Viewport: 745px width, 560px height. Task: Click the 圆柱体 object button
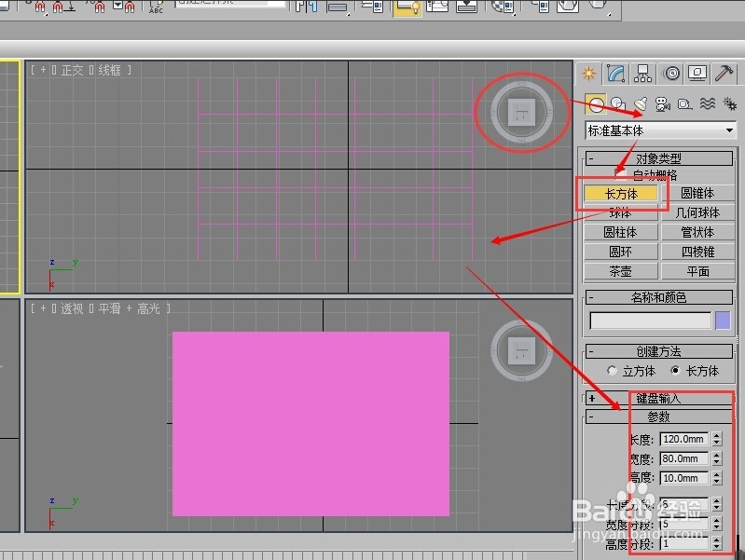point(620,232)
